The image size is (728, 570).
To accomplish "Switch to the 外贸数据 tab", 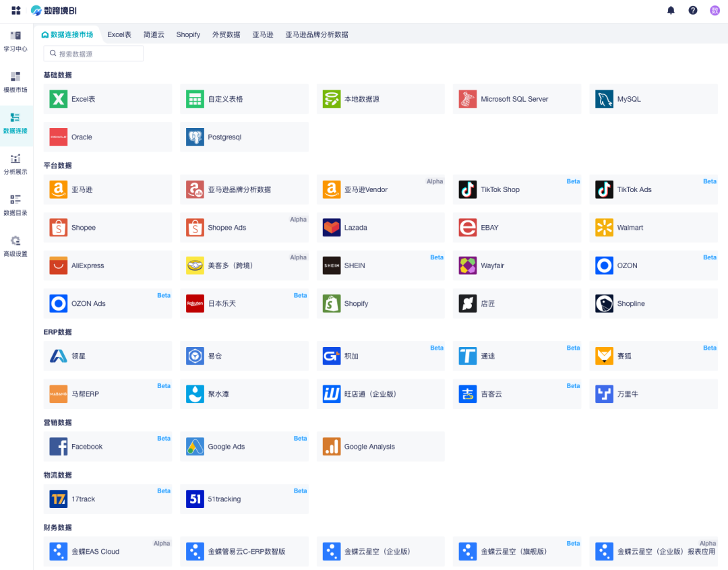I will pyautogui.click(x=226, y=34).
